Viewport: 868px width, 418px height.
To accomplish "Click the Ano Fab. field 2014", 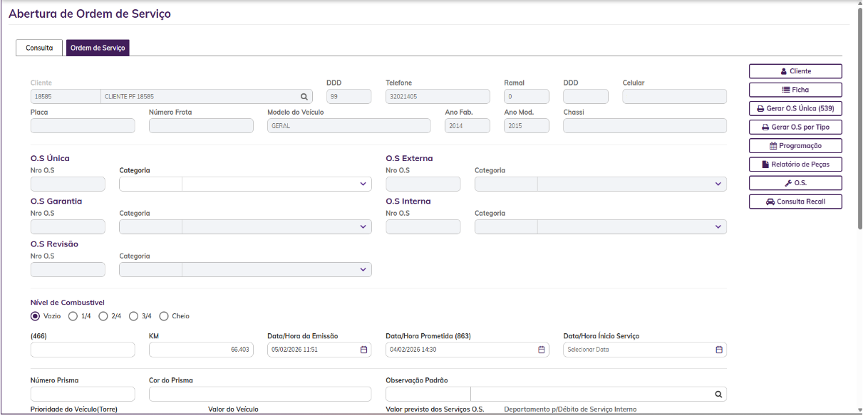I will pos(467,126).
